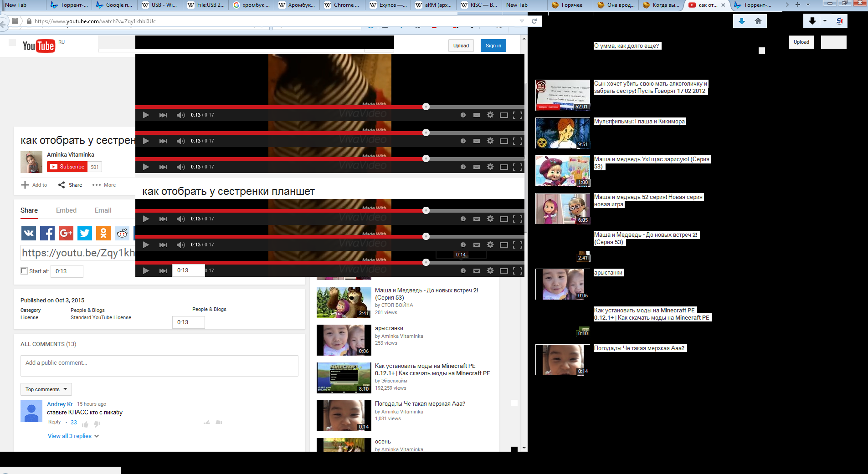Click the 'Published on Oct 3, 2015' text
This screenshot has height=474, width=868.
pyautogui.click(x=52, y=300)
